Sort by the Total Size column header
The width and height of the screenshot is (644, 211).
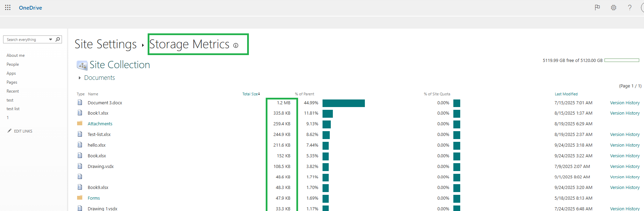pos(251,94)
